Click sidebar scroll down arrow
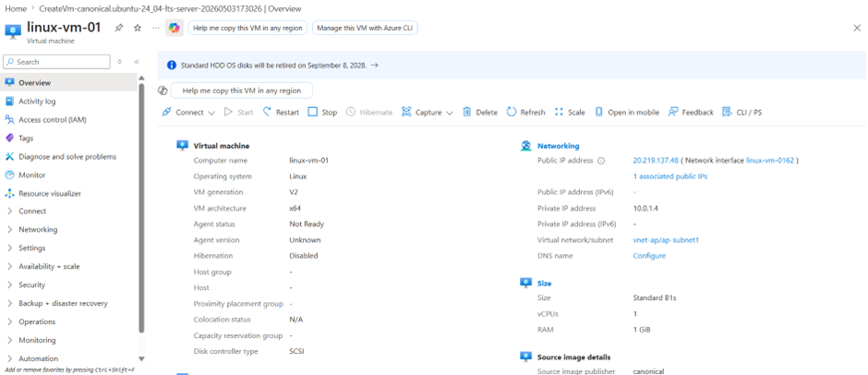868x375 pixels. point(141,359)
